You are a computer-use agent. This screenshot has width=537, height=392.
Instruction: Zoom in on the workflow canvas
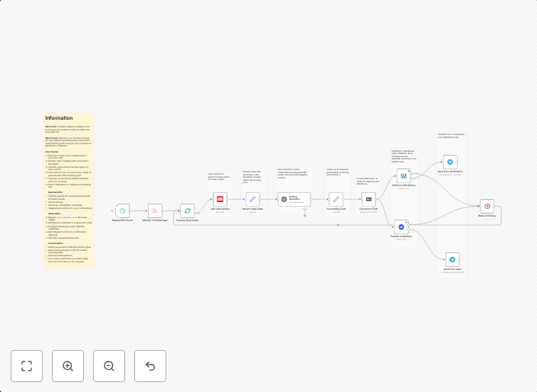(68, 366)
